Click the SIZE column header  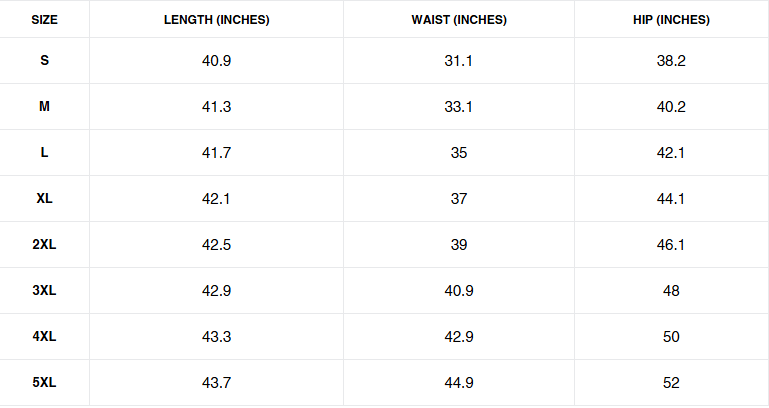(44, 20)
